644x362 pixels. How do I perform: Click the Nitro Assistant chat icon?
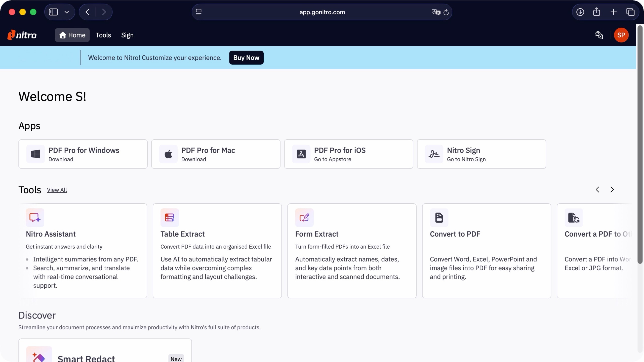[35, 217]
